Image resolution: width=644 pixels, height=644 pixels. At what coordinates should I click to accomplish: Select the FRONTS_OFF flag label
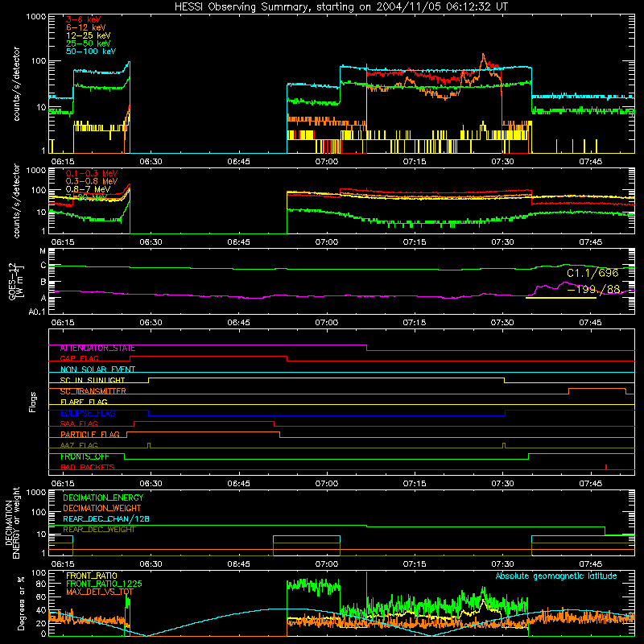[85, 456]
